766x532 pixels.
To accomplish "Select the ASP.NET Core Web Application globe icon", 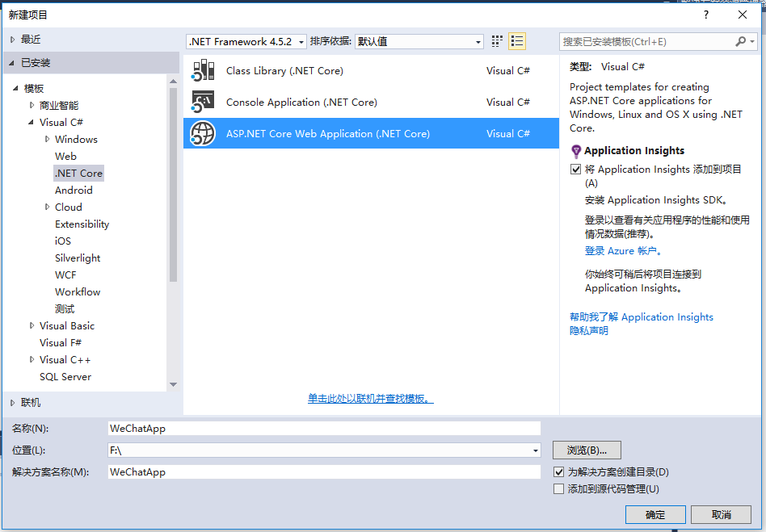I will (204, 133).
